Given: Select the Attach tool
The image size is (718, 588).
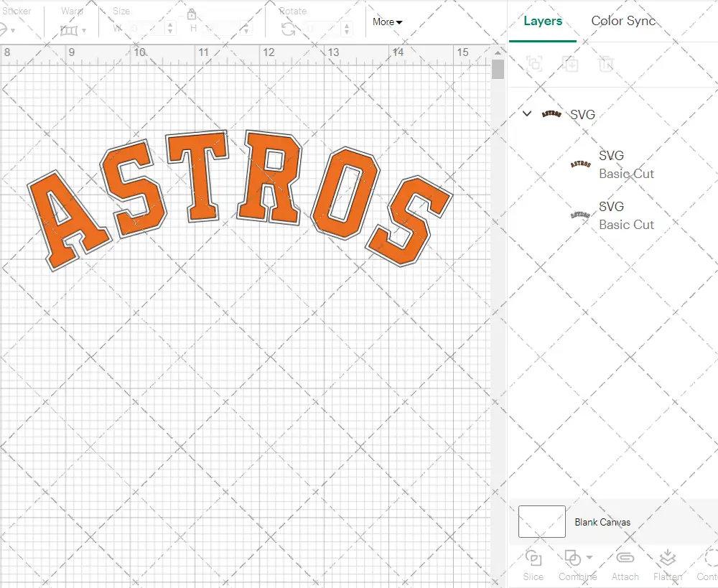Looking at the screenshot, I should 625,564.
